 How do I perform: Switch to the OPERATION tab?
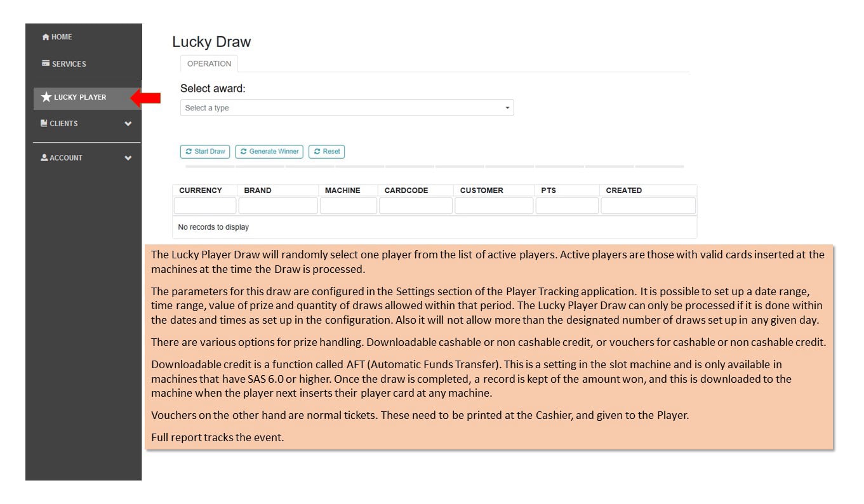[x=209, y=63]
